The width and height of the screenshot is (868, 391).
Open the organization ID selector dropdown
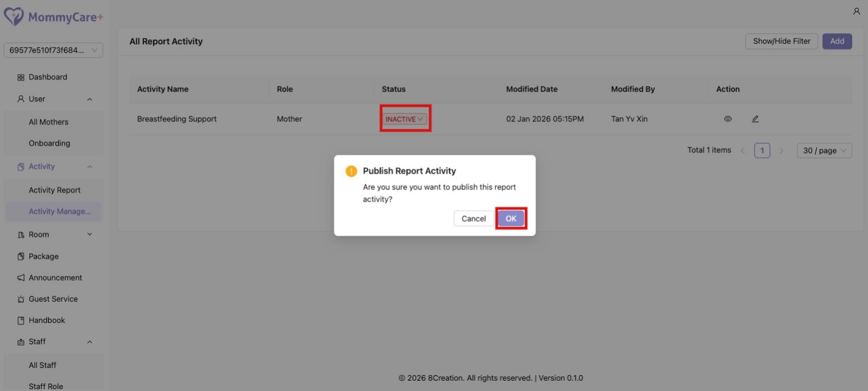click(53, 50)
